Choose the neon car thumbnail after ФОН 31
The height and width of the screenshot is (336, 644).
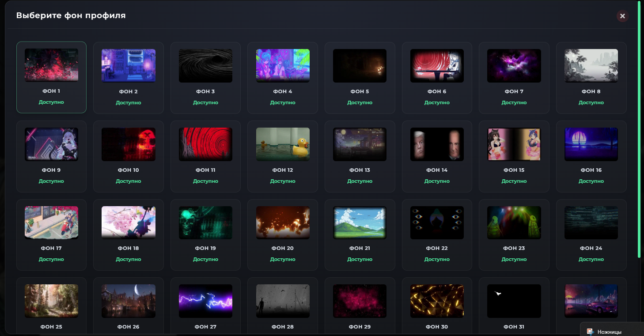tap(591, 301)
